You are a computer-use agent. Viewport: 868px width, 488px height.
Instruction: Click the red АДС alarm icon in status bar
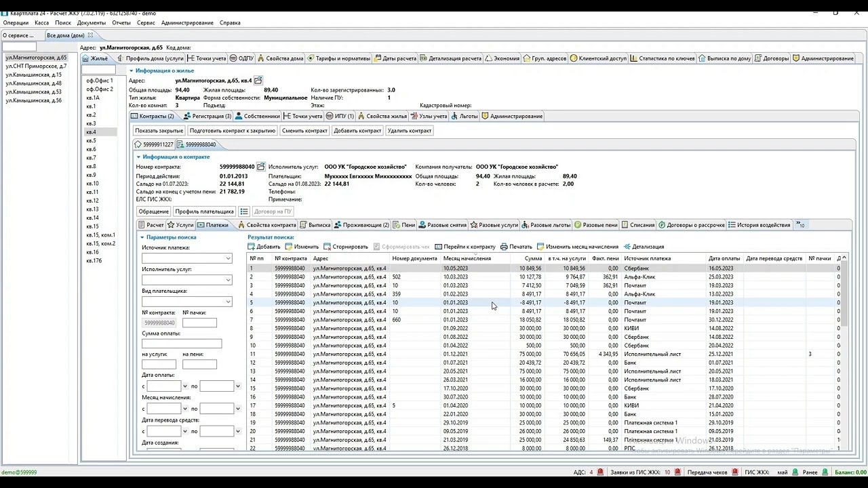601,472
